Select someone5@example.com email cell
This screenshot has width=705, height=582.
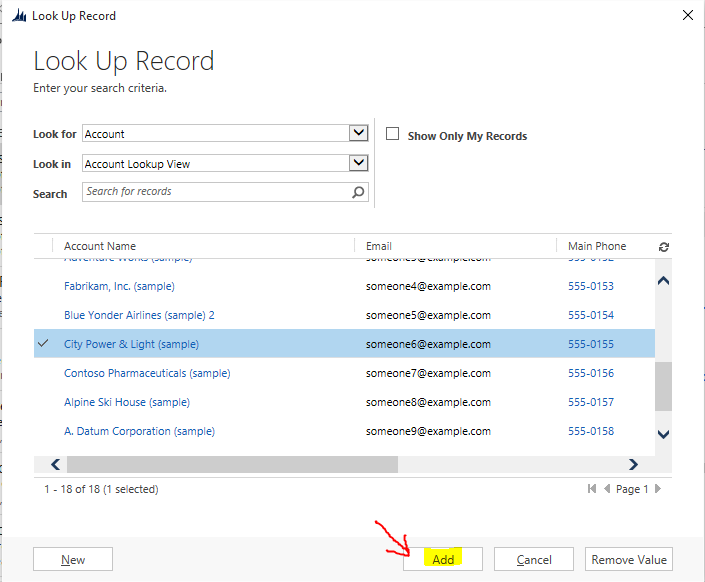428,315
